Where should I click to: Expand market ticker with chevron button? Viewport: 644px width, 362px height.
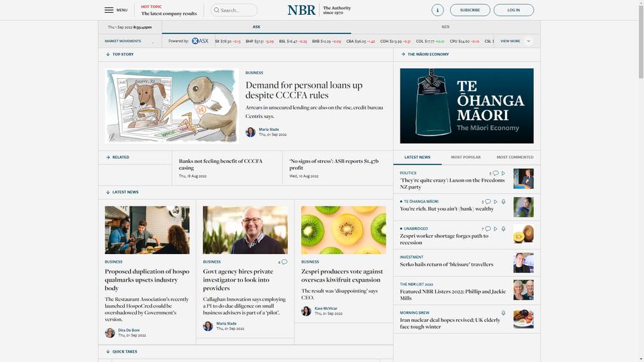[x=529, y=41]
